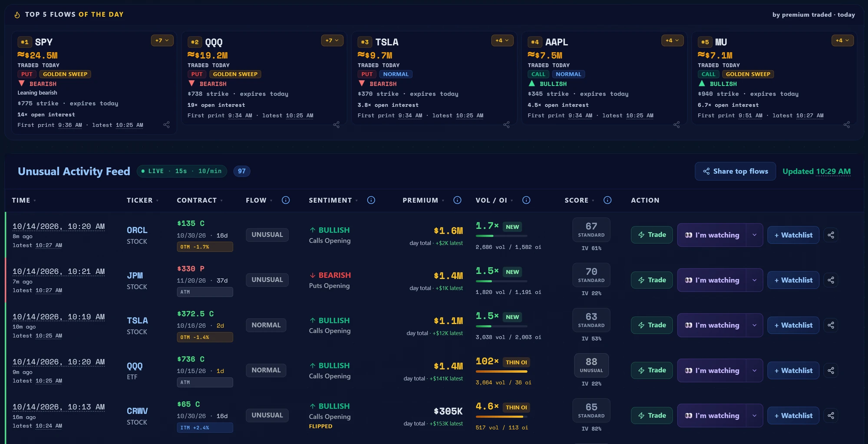Share the TSLA row flow
The height and width of the screenshot is (444, 868).
click(x=831, y=325)
